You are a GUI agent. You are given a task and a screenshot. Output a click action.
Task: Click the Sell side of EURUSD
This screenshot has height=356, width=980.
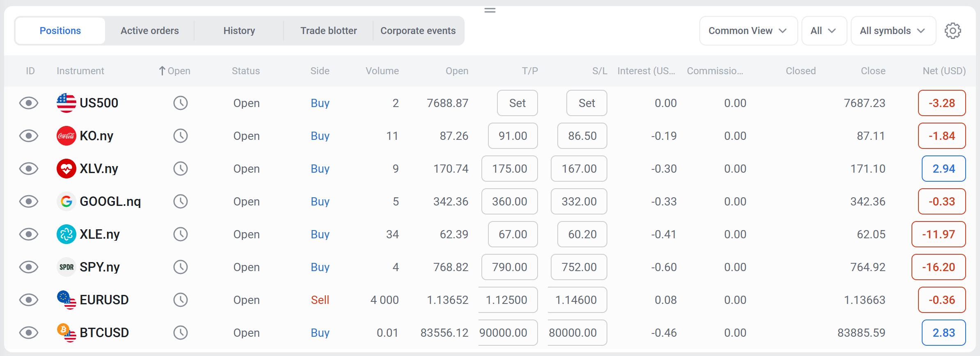(320, 300)
